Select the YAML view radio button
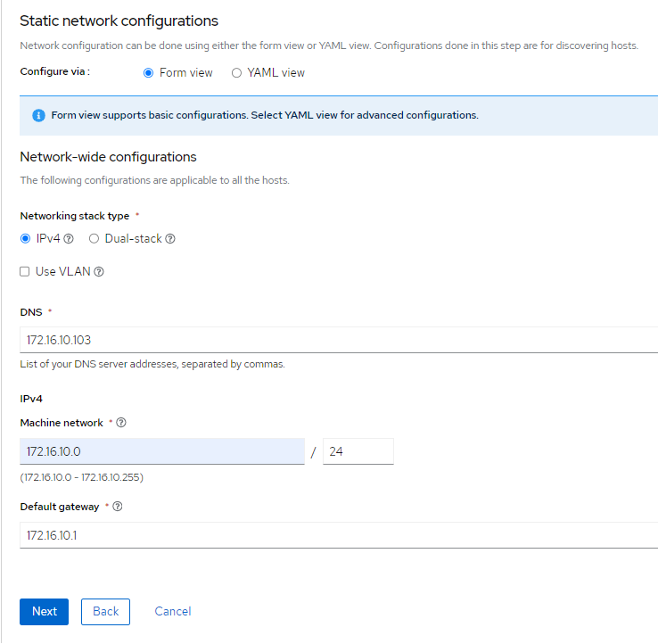The image size is (658, 644). pos(236,73)
